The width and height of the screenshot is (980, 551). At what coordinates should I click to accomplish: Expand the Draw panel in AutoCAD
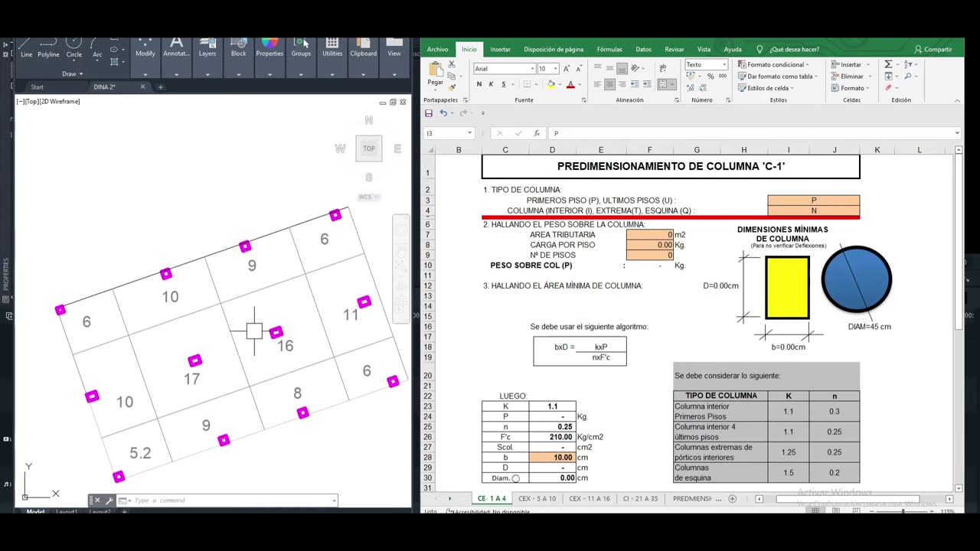click(x=71, y=74)
